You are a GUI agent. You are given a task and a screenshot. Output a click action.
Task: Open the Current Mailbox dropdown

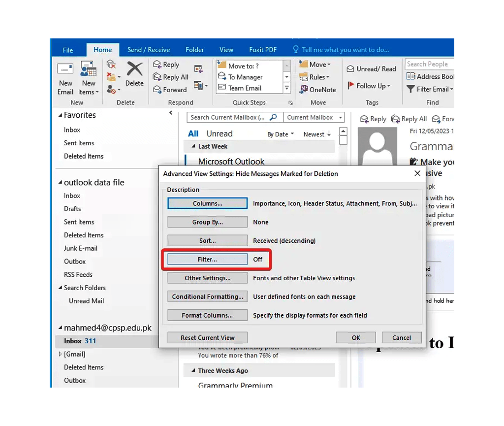[314, 117]
